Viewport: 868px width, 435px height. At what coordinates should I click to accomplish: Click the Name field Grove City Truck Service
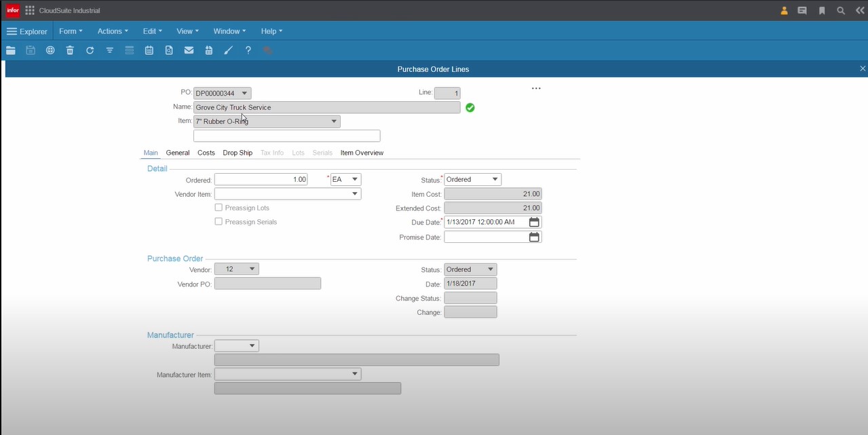327,107
